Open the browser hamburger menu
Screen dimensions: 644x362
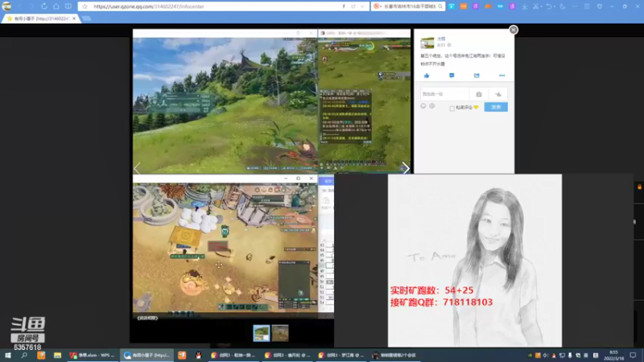tap(587, 6)
